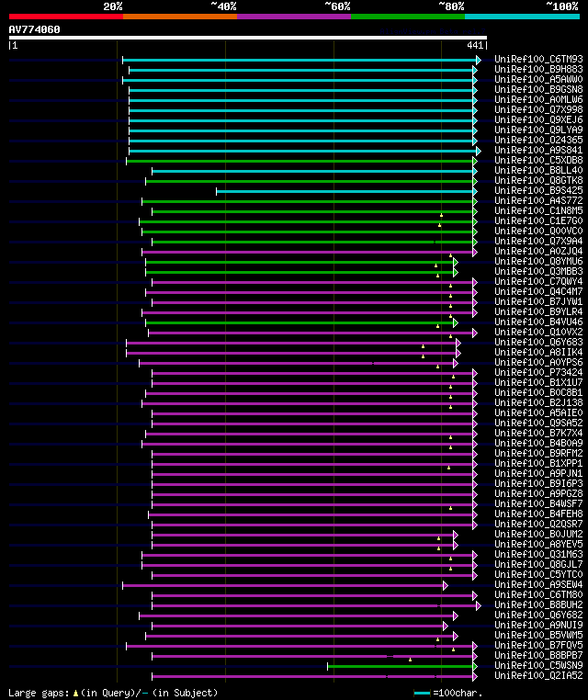This screenshot has height=700, width=588.
Task: Click the UniRef100_A8IIK4 label
Action: click(x=538, y=352)
